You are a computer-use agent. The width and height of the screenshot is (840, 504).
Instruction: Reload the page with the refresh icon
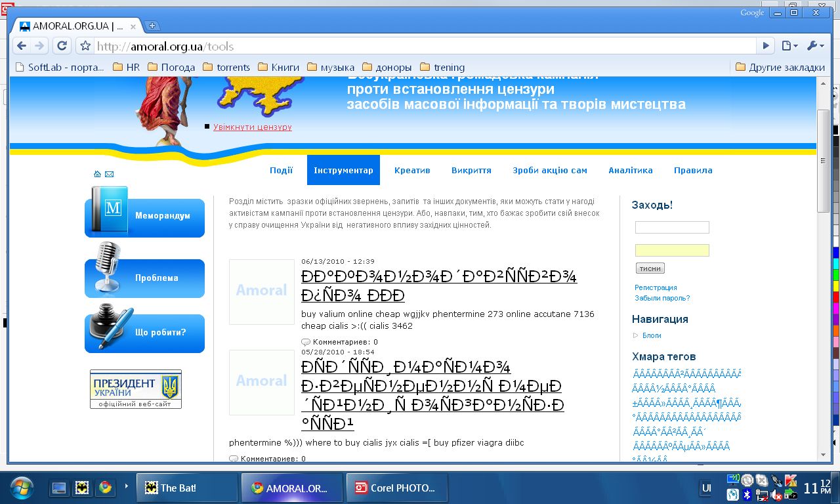[62, 46]
